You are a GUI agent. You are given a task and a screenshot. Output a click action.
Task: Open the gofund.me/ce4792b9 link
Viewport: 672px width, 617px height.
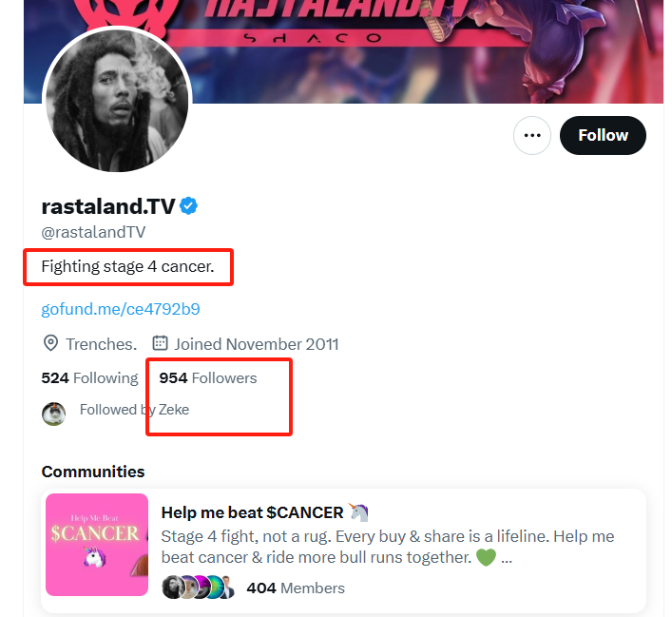[121, 309]
